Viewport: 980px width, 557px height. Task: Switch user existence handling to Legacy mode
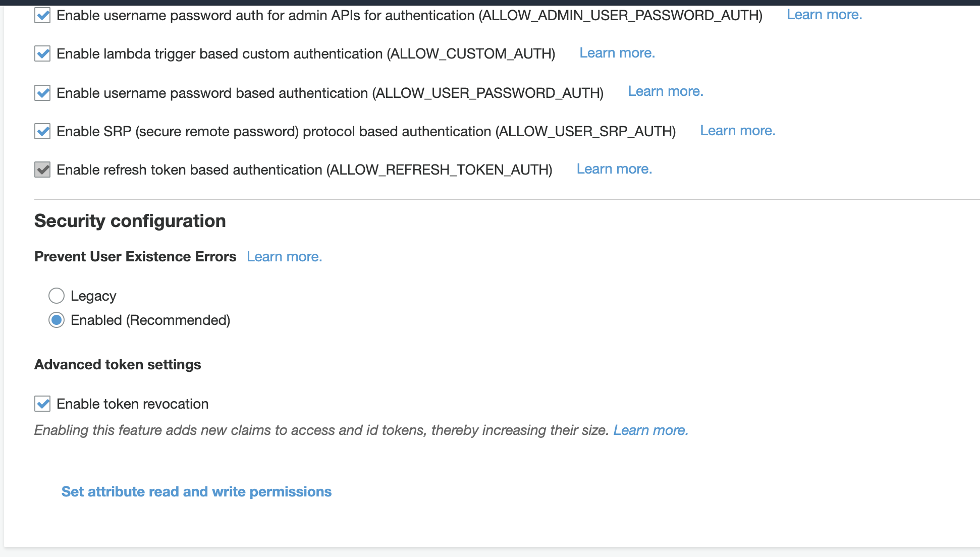coord(56,296)
